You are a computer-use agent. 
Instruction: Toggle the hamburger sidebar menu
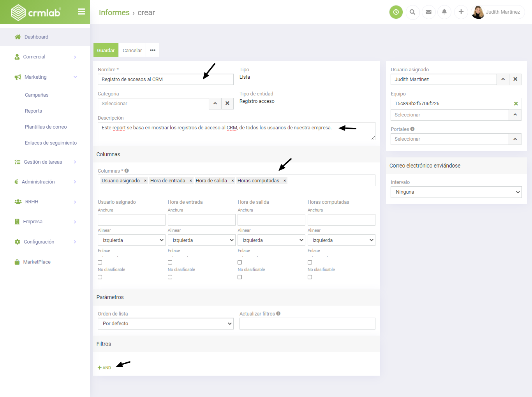81,12
